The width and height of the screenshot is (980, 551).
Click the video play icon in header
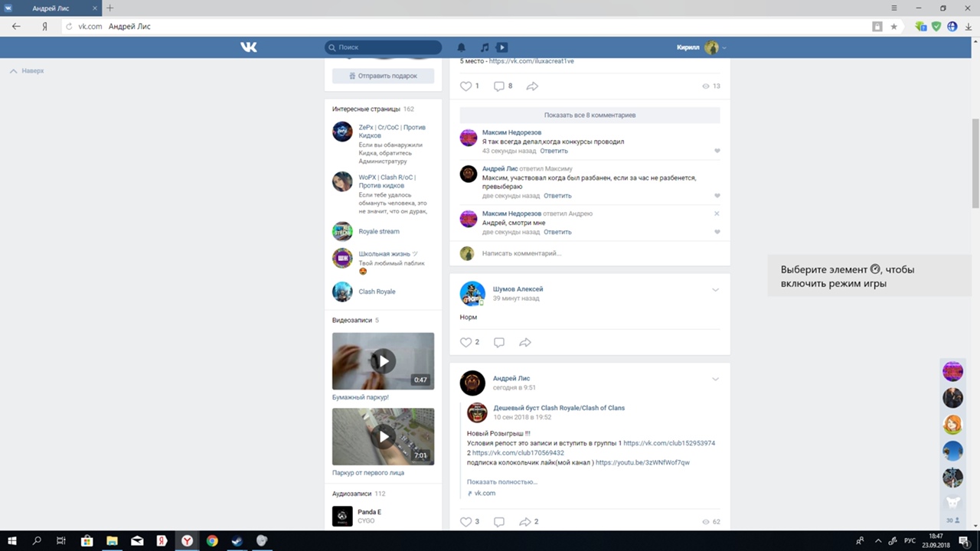tap(501, 47)
